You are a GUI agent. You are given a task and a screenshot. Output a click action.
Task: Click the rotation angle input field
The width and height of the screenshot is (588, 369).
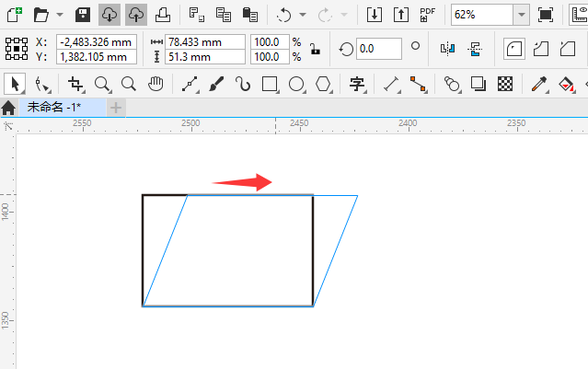[x=379, y=49]
